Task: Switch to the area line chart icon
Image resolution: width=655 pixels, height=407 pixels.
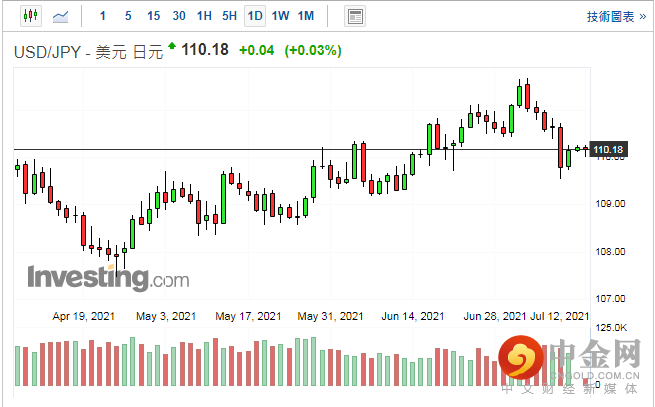Action: coord(61,17)
